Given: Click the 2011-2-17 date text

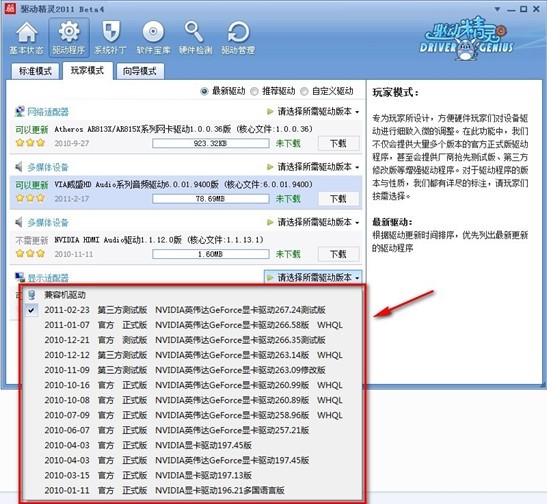Looking at the screenshot, I should tap(72, 198).
